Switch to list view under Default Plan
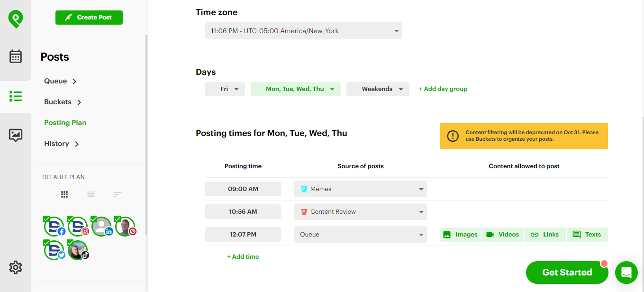 pyautogui.click(x=91, y=194)
